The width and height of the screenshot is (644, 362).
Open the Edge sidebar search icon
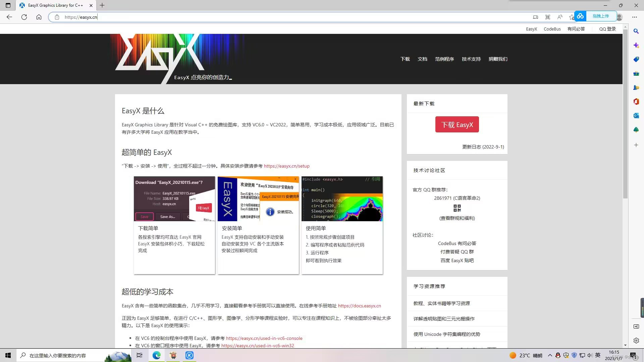coord(636,31)
